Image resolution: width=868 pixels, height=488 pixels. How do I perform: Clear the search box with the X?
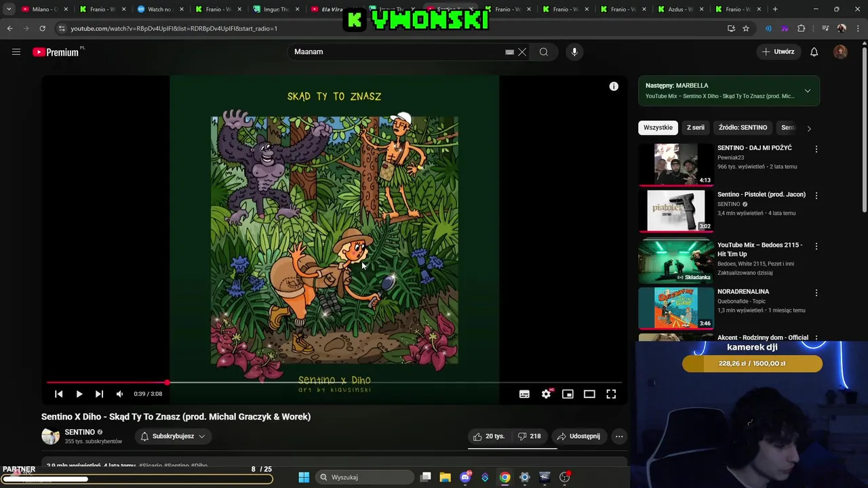coord(522,52)
